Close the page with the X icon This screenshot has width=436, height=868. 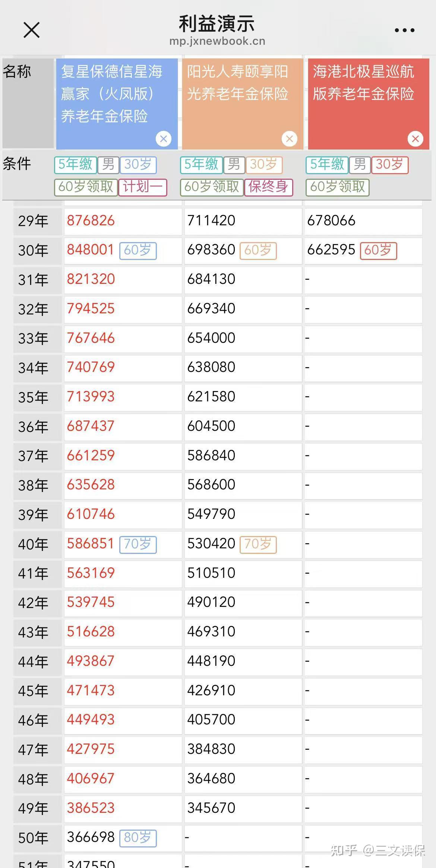click(31, 30)
